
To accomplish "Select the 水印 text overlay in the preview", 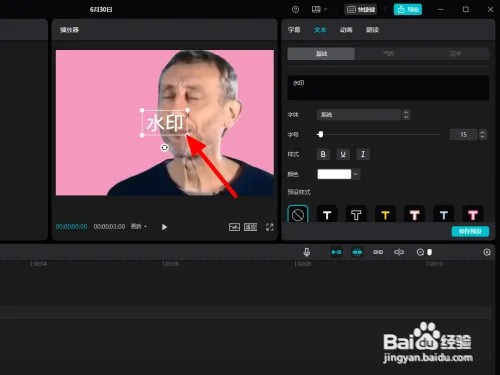I will 165,123.
